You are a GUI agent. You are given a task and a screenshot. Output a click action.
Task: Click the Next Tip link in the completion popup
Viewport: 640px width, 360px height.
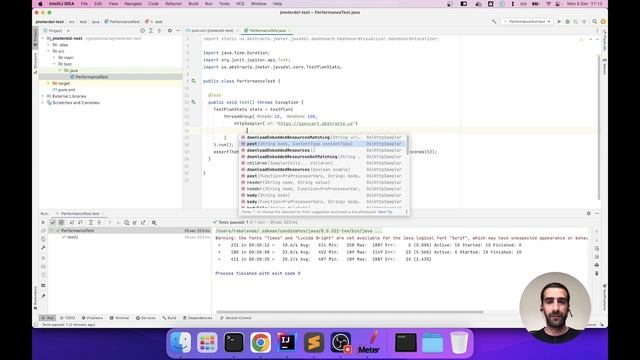(384, 212)
